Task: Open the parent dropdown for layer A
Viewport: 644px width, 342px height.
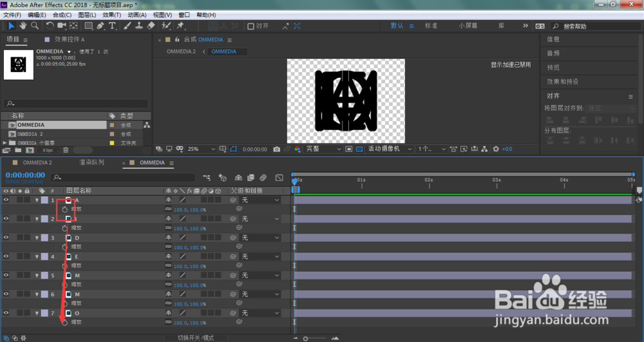Action: pos(260,200)
